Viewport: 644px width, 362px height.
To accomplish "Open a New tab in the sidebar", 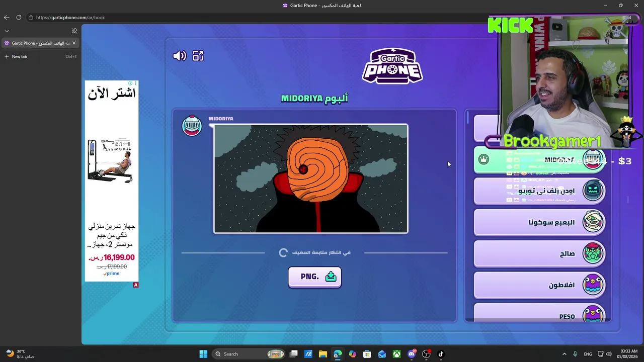I will point(40,56).
